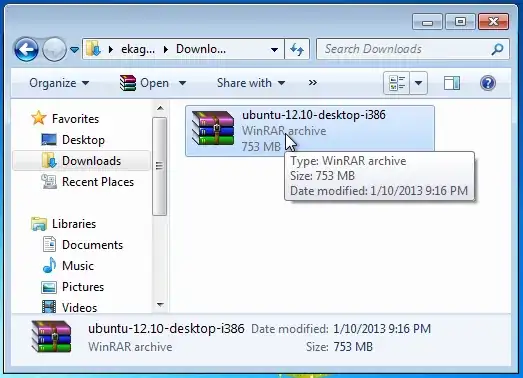Image resolution: width=523 pixels, height=378 pixels.
Task: Click the greyed-out Forward navigation button
Action: coord(54,49)
